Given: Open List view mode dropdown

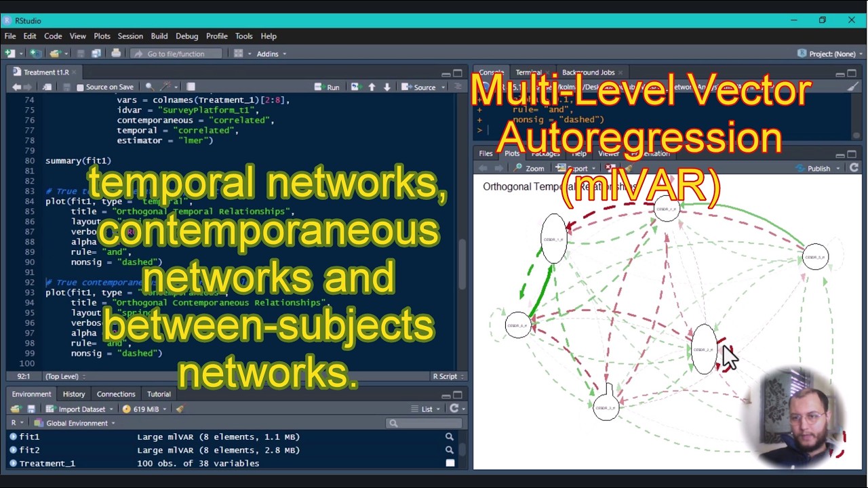Looking at the screenshot, I should (426, 409).
